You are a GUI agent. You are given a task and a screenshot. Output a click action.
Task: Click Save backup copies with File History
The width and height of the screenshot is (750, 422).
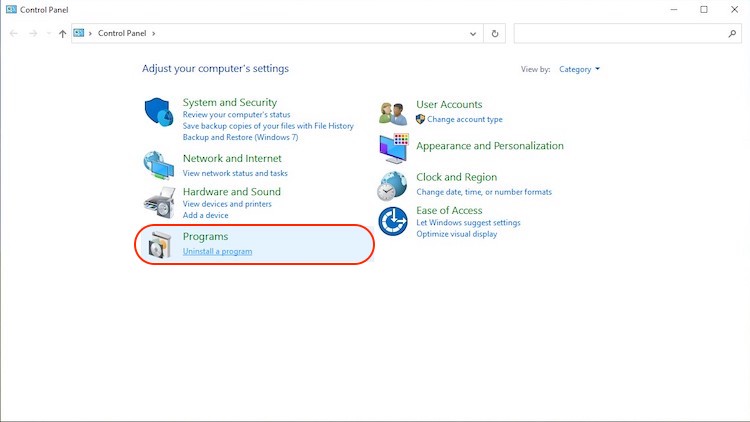click(268, 126)
